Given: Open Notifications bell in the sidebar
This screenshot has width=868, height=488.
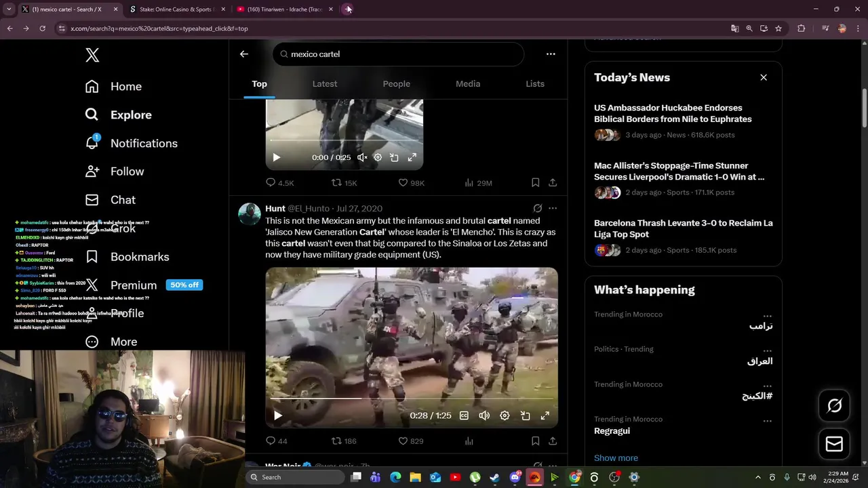Looking at the screenshot, I should pyautogui.click(x=92, y=142).
